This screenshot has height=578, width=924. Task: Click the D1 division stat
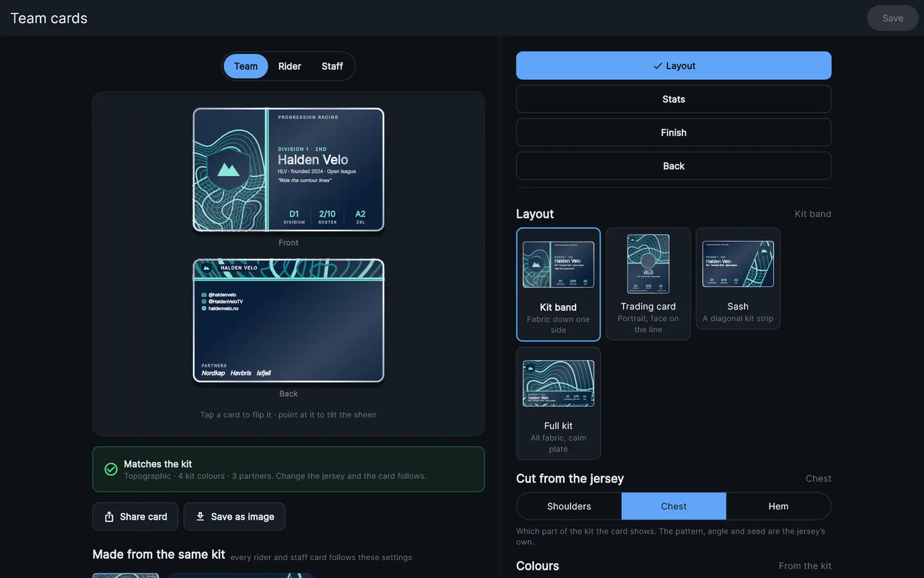click(294, 216)
